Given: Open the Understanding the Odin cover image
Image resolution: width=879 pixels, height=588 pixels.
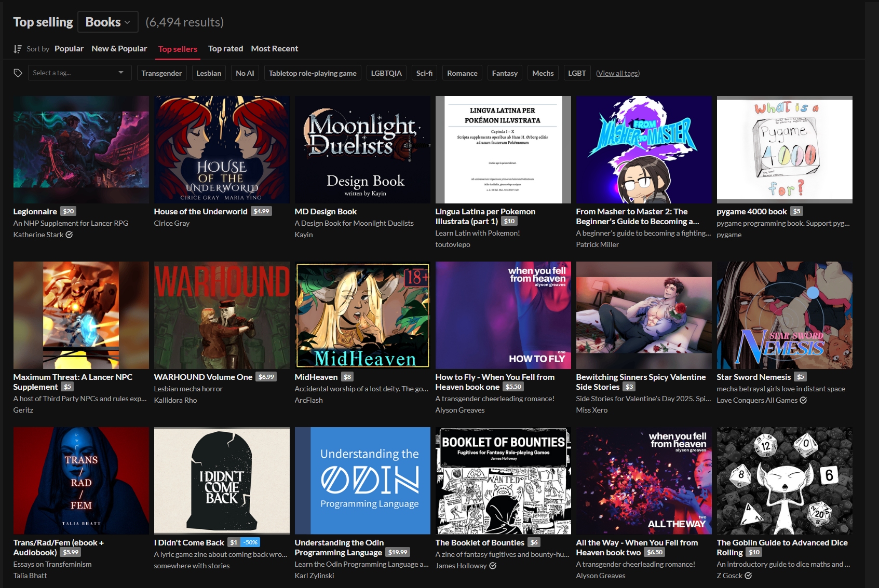Looking at the screenshot, I should [x=362, y=481].
